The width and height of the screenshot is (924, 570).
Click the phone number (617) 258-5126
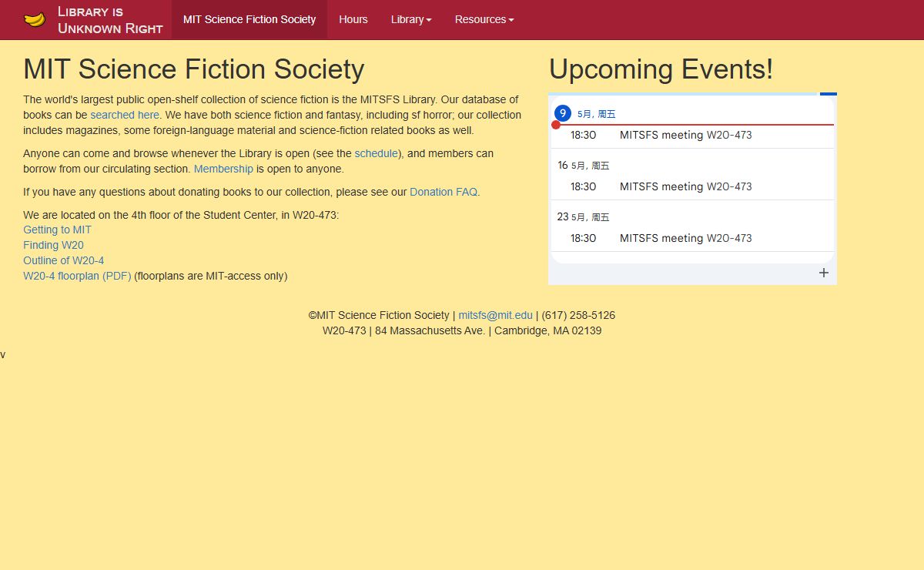pos(578,315)
